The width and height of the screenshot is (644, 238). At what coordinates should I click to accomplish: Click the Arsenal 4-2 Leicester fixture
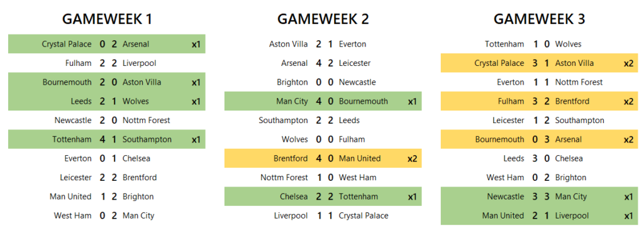(323, 63)
